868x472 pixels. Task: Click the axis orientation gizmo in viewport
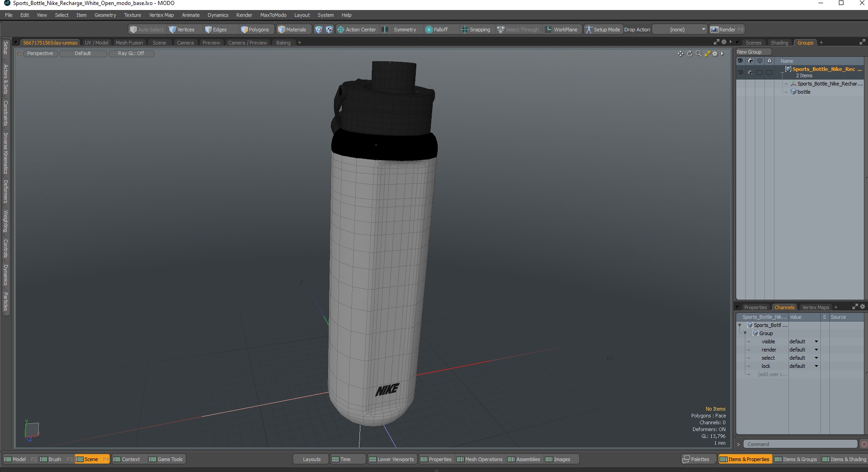tap(32, 430)
